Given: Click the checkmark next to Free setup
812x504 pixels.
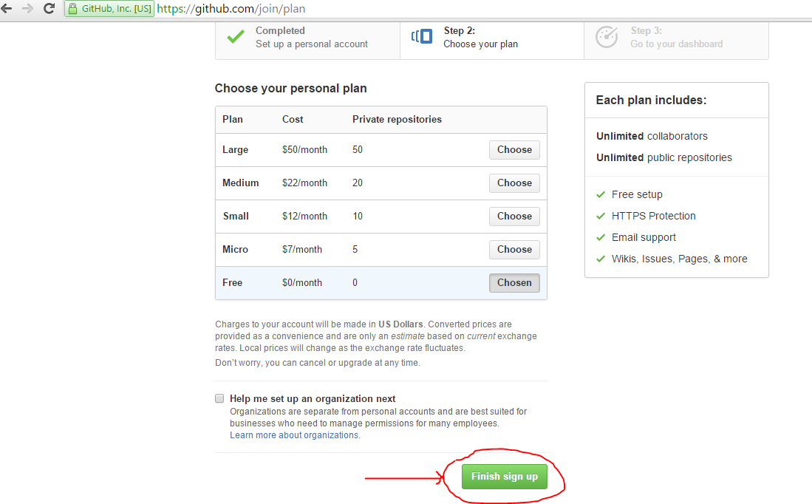Looking at the screenshot, I should pos(600,194).
